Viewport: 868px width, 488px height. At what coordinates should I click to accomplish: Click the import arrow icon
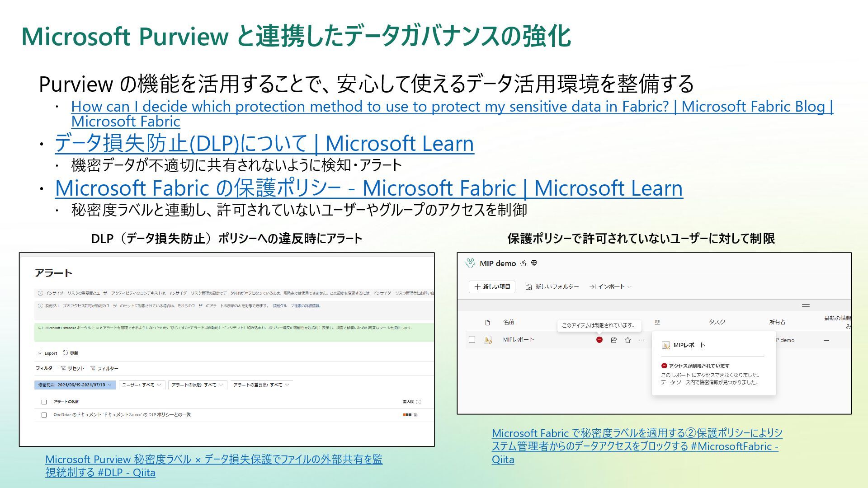tap(592, 287)
